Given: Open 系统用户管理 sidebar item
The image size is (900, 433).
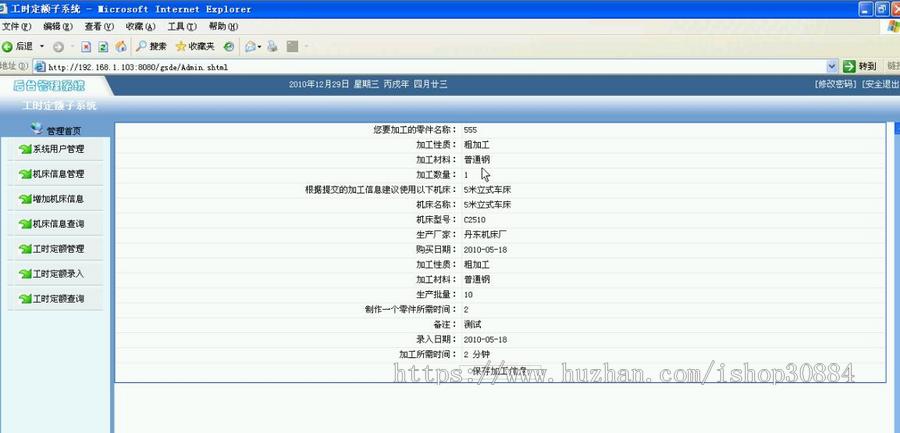Looking at the screenshot, I should click(x=59, y=149).
